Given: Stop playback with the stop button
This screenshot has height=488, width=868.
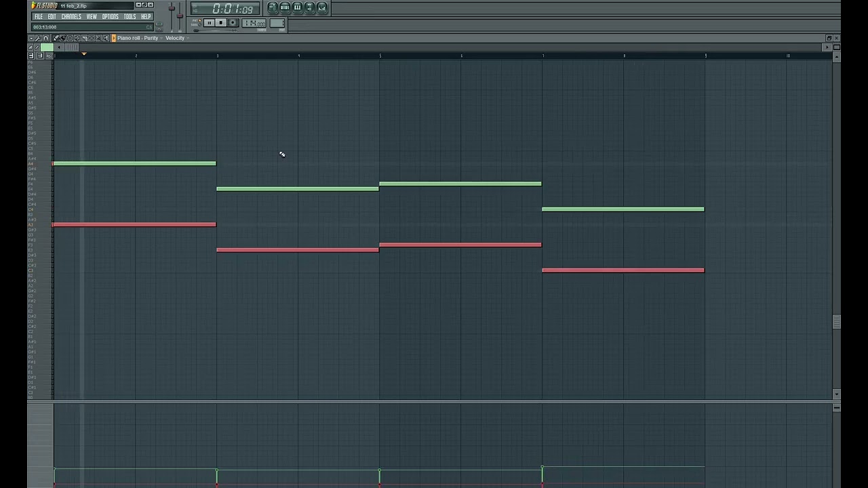Looking at the screenshot, I should pyautogui.click(x=221, y=22).
